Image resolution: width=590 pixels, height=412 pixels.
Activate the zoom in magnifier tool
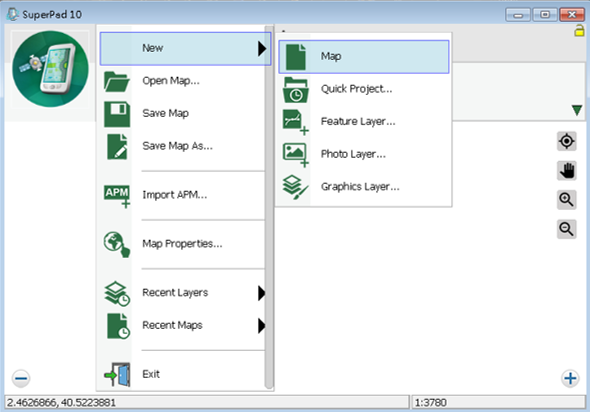coord(566,199)
